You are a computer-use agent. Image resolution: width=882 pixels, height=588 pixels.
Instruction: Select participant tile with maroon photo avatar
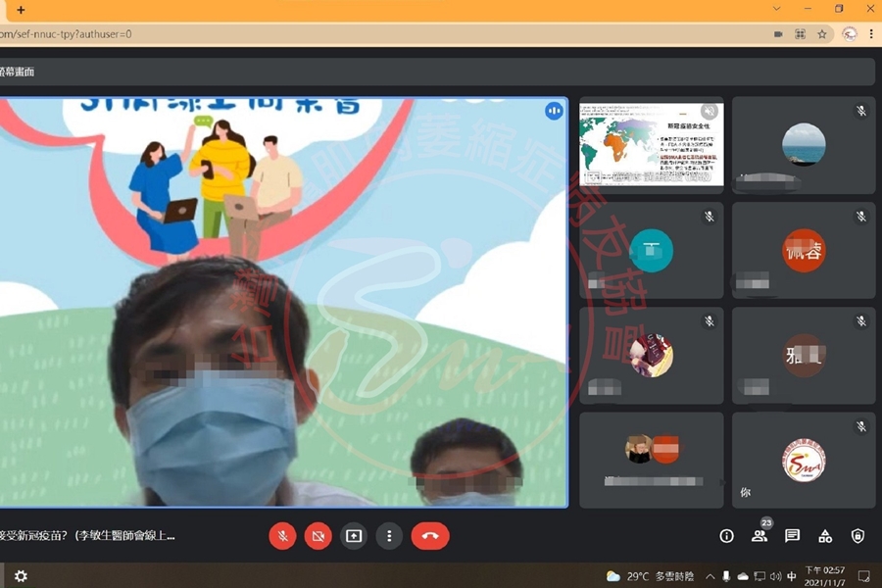point(652,356)
